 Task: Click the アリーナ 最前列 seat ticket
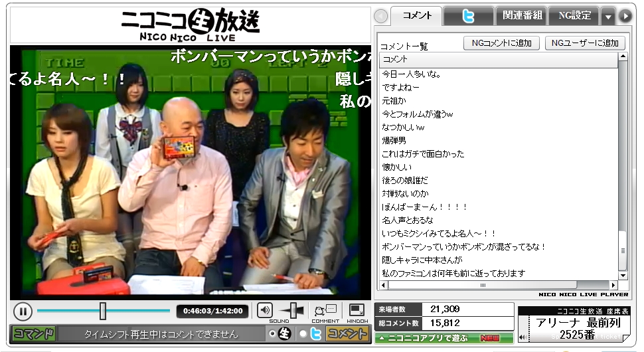(x=574, y=324)
